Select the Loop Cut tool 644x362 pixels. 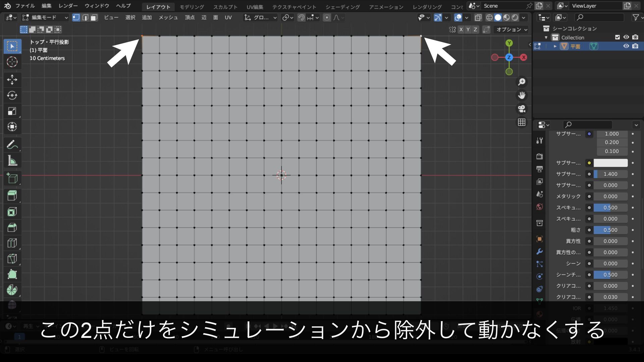[12, 243]
